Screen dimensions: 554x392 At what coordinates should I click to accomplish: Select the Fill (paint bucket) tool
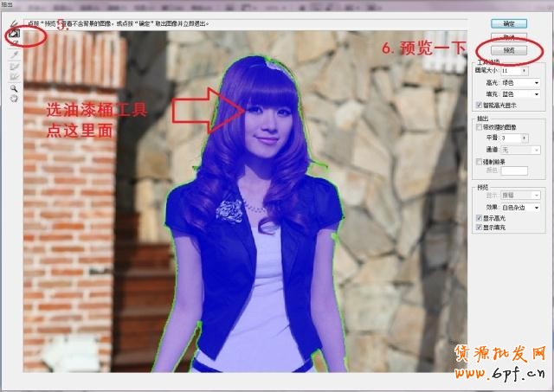tap(14, 35)
